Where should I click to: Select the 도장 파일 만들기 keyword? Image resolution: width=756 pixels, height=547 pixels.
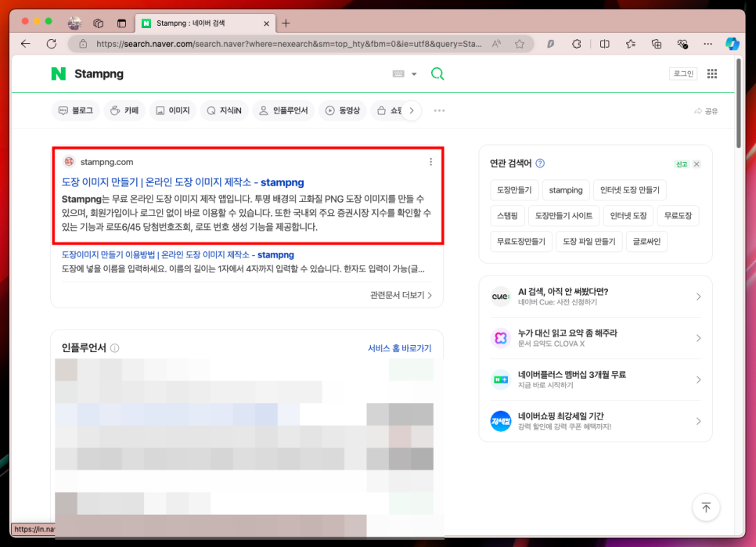click(589, 242)
